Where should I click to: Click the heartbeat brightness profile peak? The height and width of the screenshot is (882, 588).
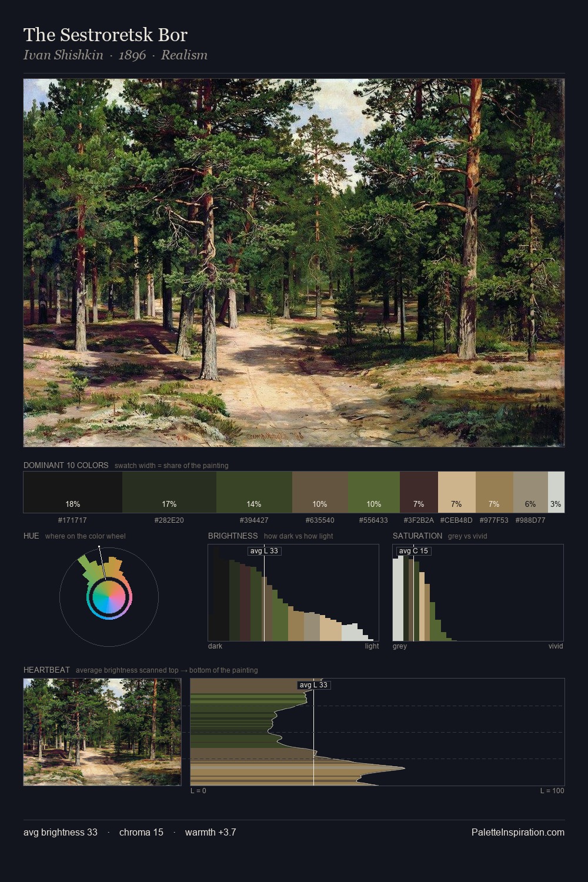tap(403, 768)
